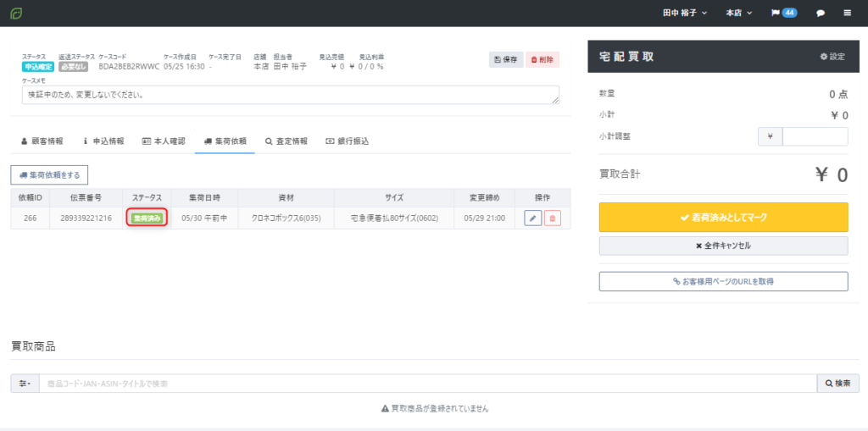Switch to the 銀行振込 tab
Viewport: 868px width, 431px height.
pos(347,141)
